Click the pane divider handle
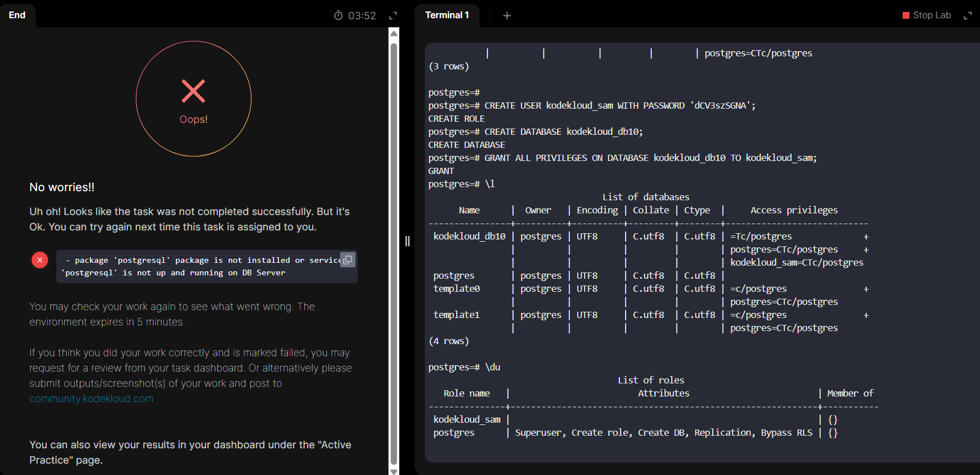 pos(407,241)
